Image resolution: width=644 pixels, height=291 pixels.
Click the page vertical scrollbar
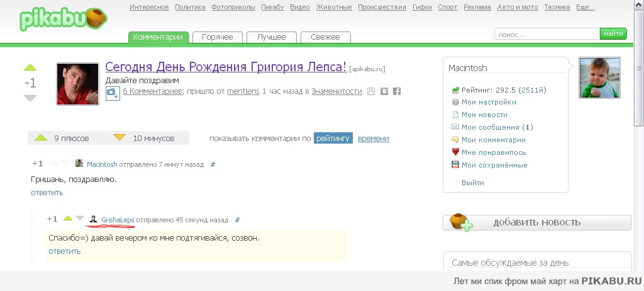tap(638, 68)
